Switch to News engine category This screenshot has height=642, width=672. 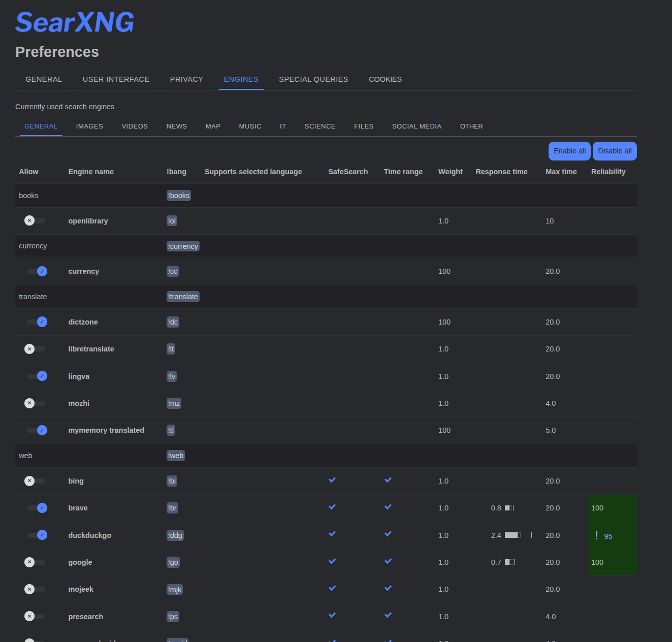(x=177, y=126)
